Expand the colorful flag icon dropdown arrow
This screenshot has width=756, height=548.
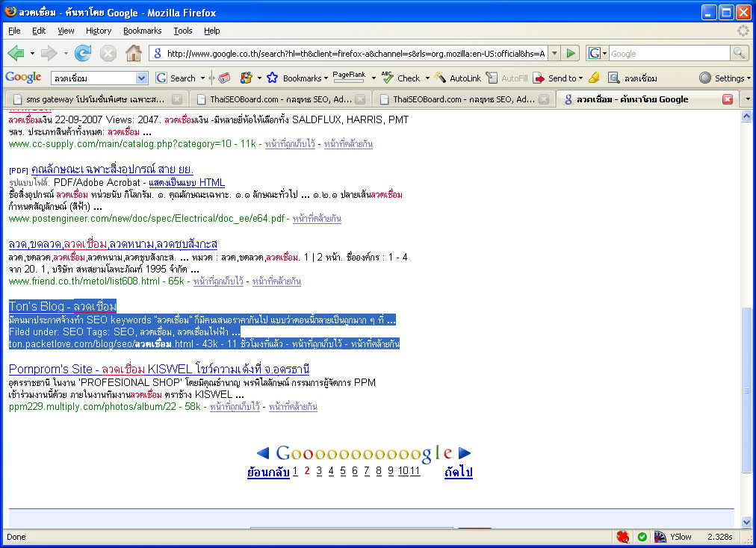259,78
